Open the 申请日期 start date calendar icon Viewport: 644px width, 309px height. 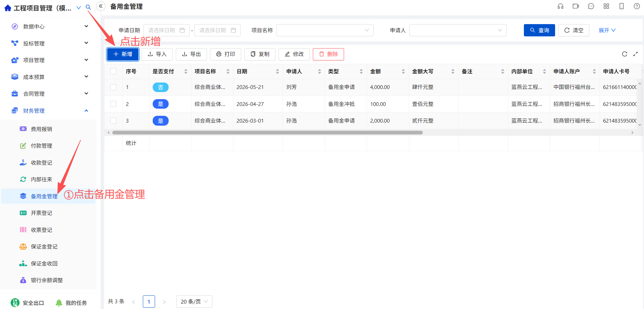pyautogui.click(x=182, y=30)
